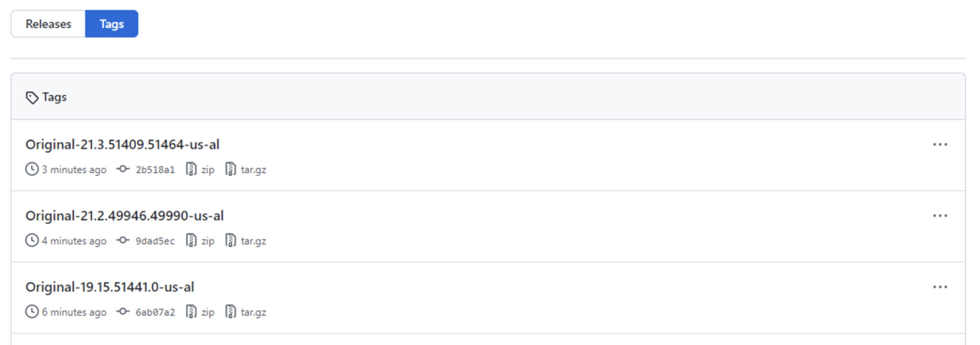Select the Tags tab
Screen dimensions: 980x345
click(x=111, y=23)
